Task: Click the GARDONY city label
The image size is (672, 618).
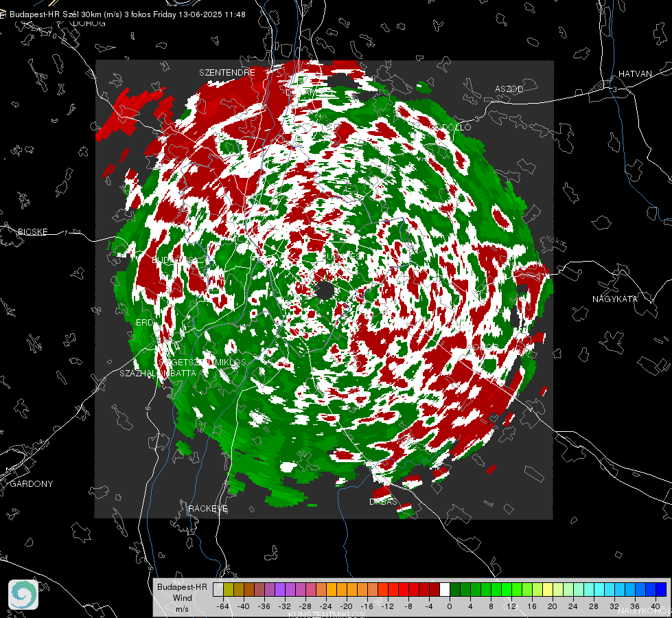Action: pos(32,484)
